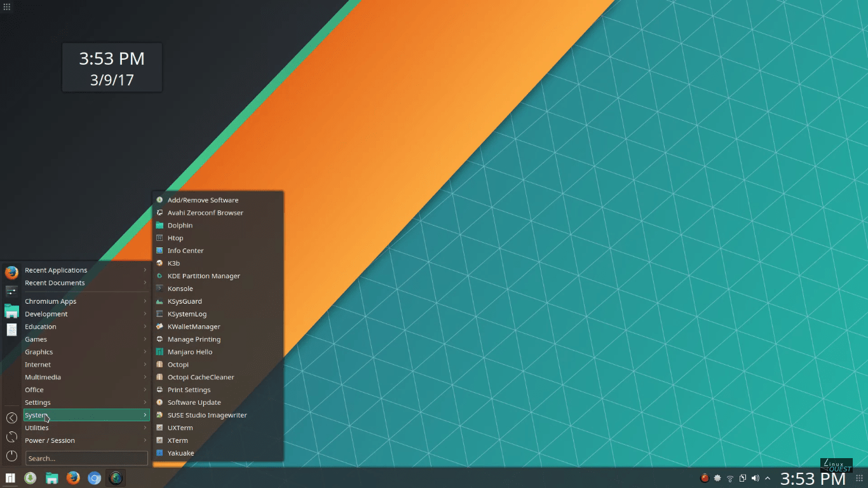The image size is (868, 488).
Task: Expand Games category
Action: pyautogui.click(x=86, y=339)
